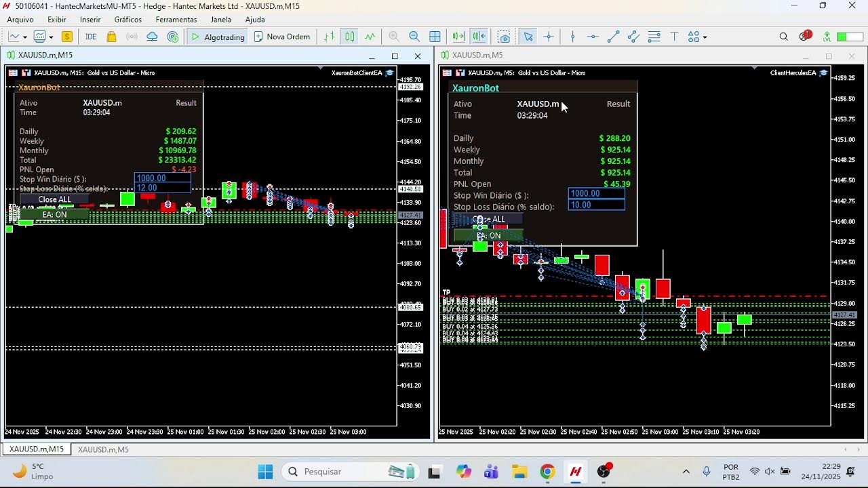The width and height of the screenshot is (868, 488).
Task: Take a chart screenshot with camera icon
Action: pos(504,37)
